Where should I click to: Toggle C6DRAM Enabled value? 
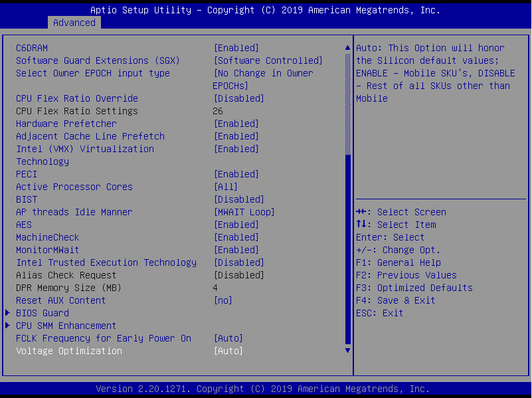(x=236, y=48)
